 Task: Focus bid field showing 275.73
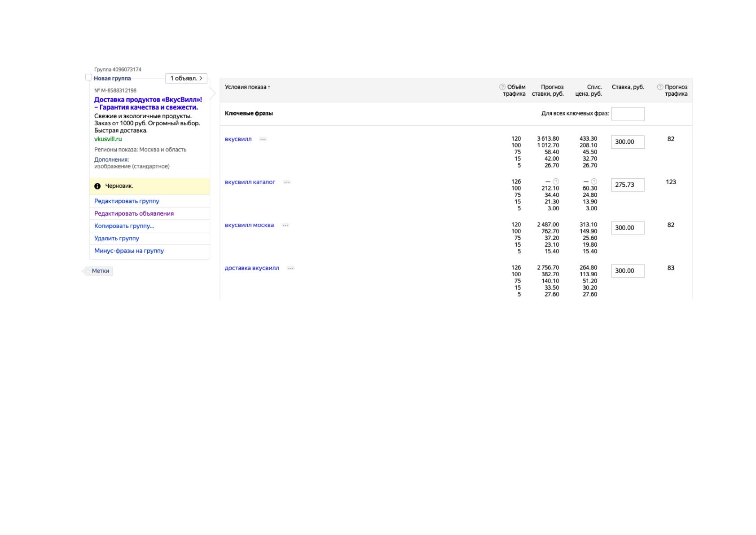pyautogui.click(x=628, y=185)
